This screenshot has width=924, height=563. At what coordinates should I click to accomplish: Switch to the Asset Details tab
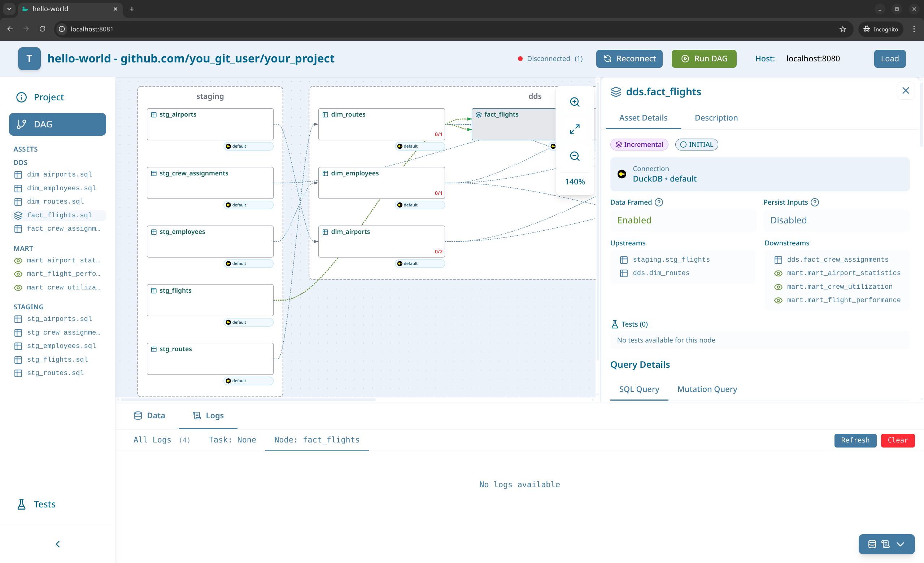[643, 118]
